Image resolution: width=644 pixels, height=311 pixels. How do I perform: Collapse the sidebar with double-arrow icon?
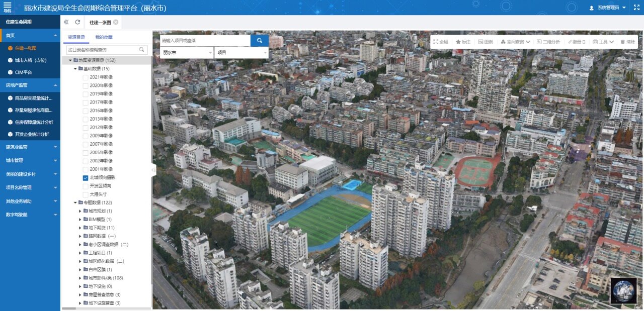tap(66, 22)
